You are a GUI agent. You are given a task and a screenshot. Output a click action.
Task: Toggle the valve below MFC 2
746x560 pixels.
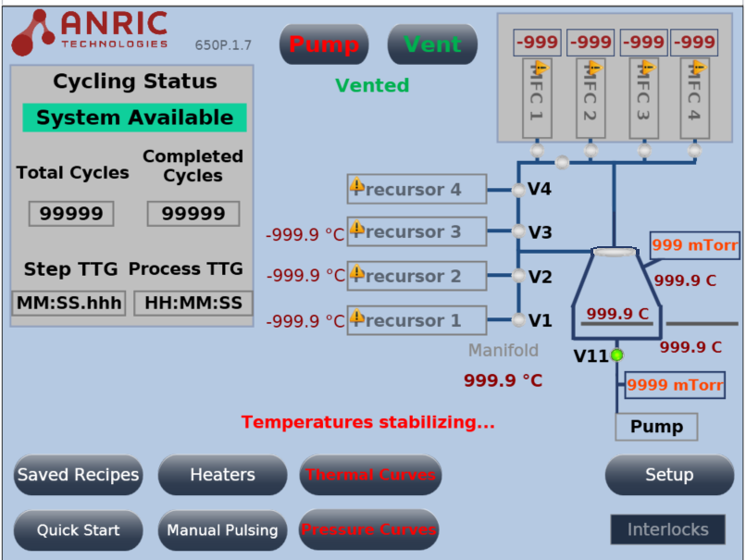(590, 150)
